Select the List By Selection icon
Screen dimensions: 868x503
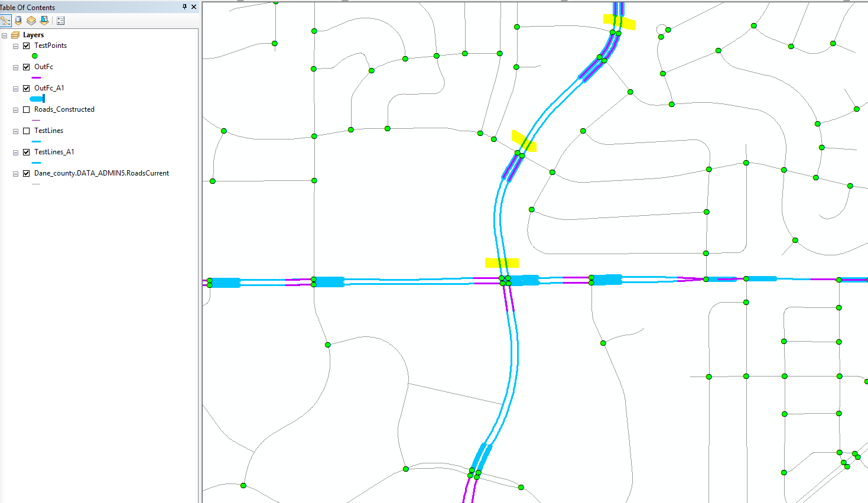point(44,20)
